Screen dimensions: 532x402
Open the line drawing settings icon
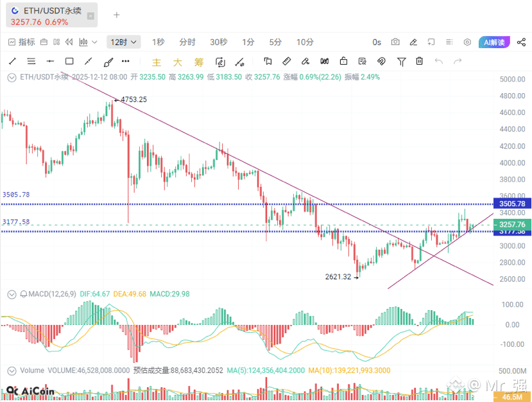[x=239, y=62]
